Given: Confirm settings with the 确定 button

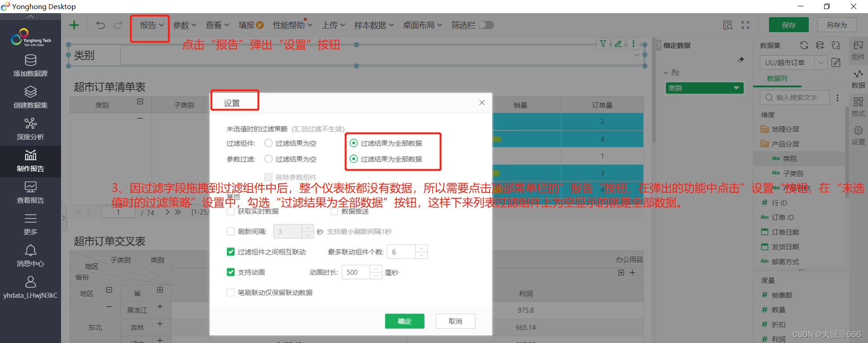Looking at the screenshot, I should pyautogui.click(x=405, y=321).
